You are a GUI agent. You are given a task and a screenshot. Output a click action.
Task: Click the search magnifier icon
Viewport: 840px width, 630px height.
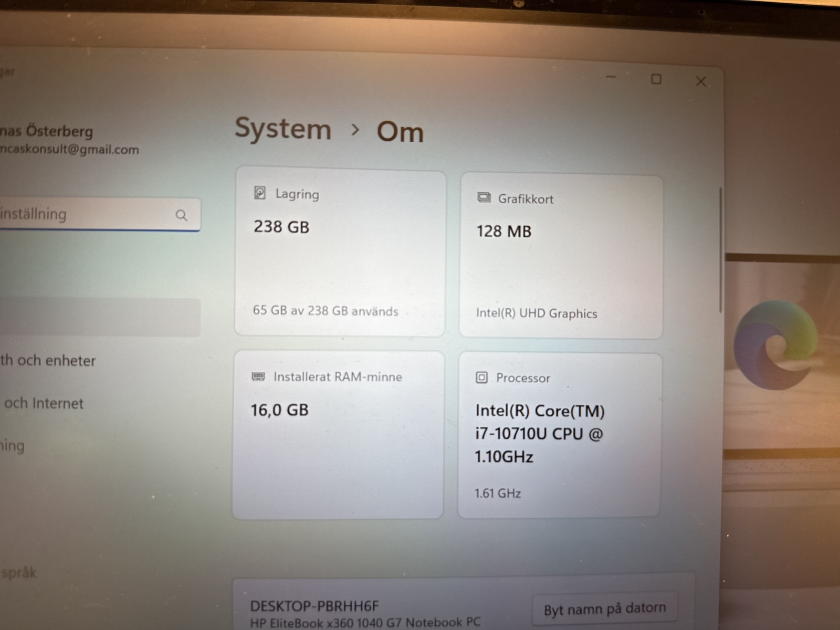[181, 215]
